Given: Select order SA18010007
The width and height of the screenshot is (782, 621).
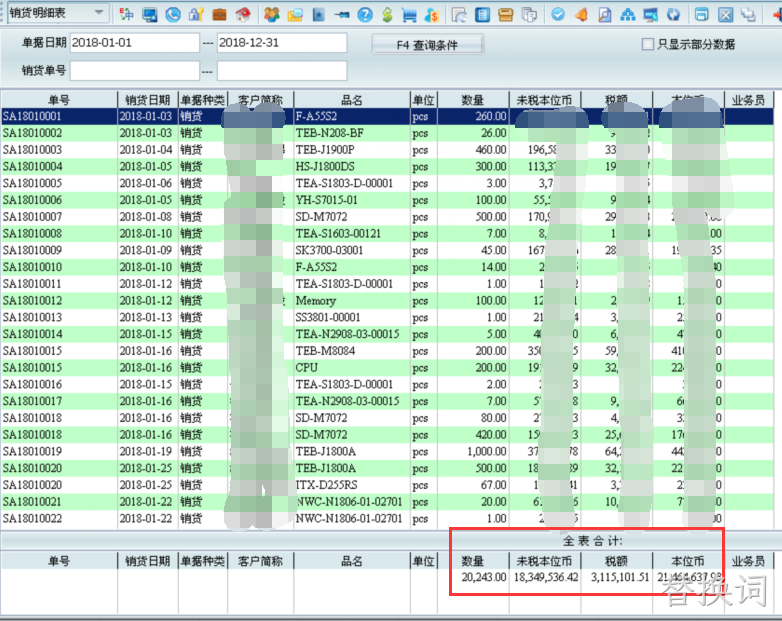Looking at the screenshot, I should click(32, 216).
